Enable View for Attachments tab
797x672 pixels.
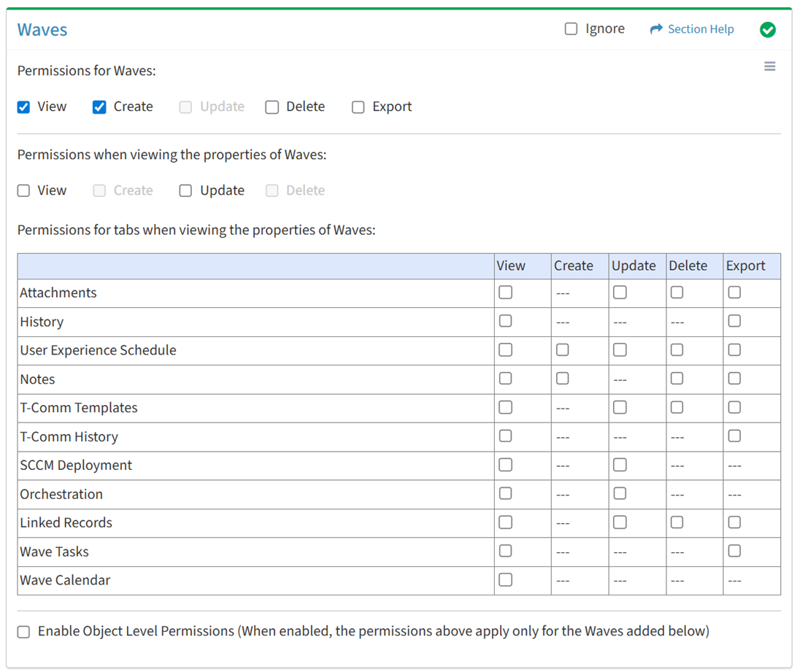click(x=505, y=293)
